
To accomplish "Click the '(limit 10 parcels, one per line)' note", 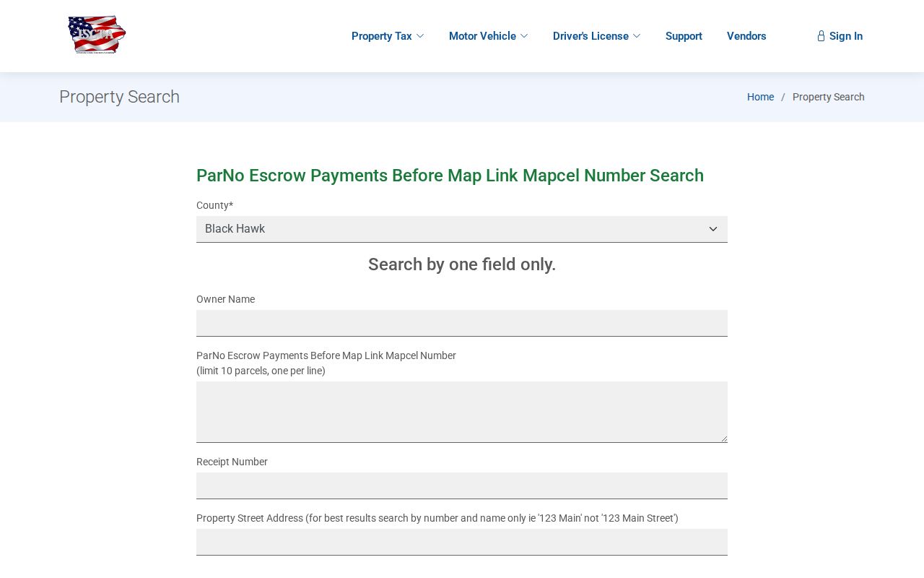I will (261, 371).
